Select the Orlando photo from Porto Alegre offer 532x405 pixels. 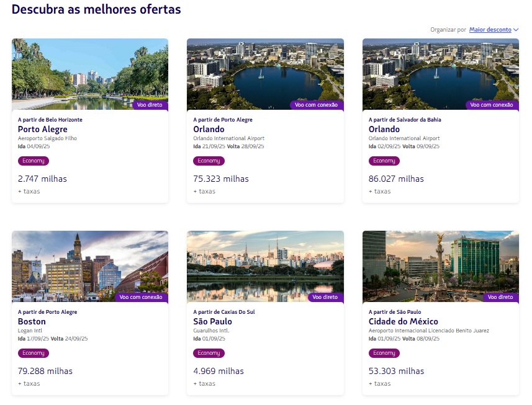click(x=265, y=74)
